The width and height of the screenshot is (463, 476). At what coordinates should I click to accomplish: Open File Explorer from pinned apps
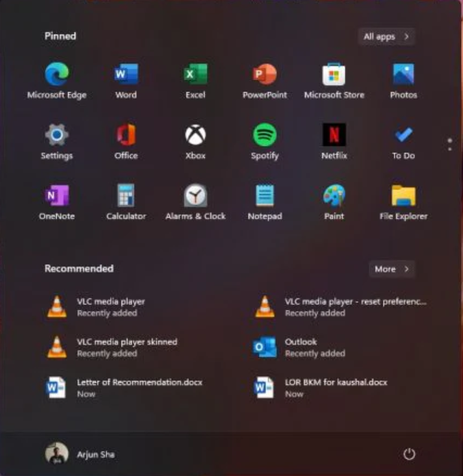point(403,202)
